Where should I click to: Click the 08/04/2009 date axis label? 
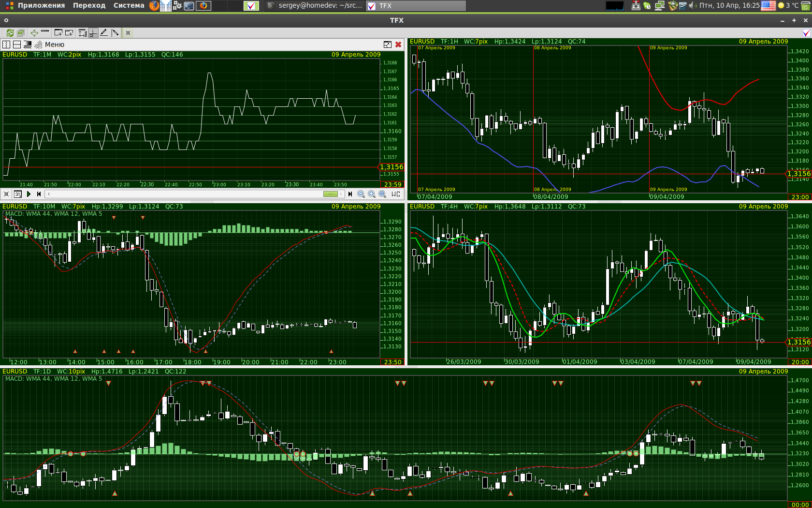point(551,197)
